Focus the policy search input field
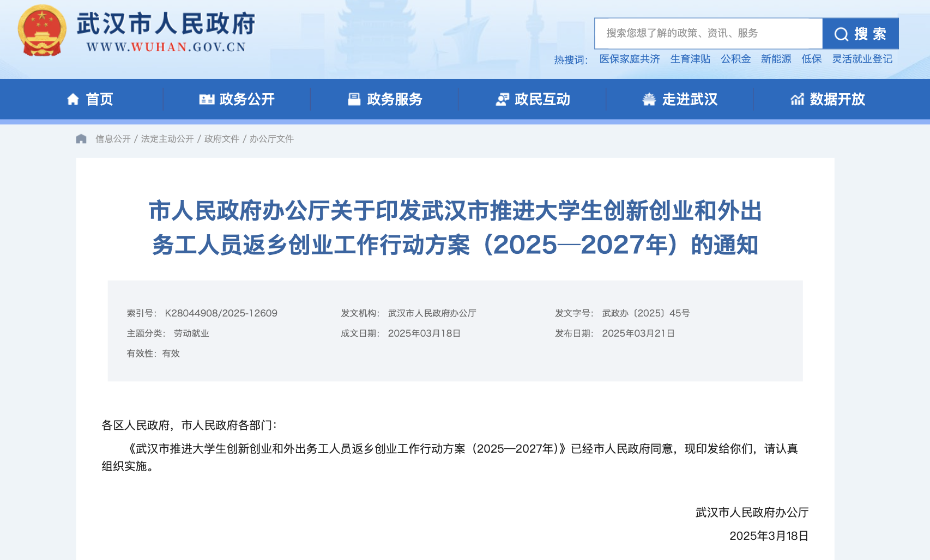The image size is (930, 560). [708, 33]
